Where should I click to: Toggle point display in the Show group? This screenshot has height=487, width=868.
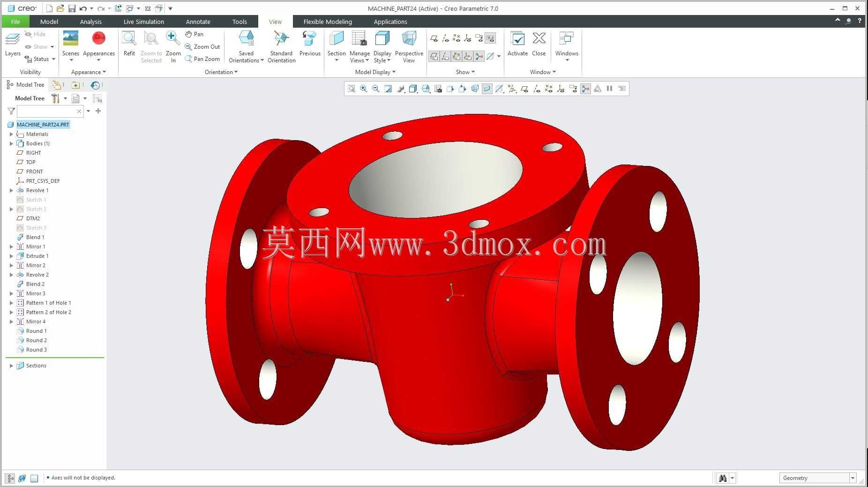pos(456,38)
